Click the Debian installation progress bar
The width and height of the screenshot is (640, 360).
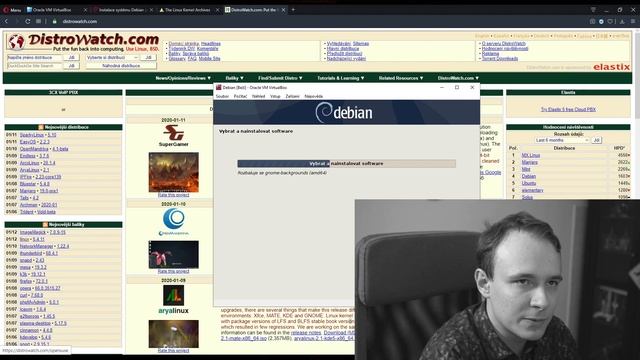pos(347,164)
